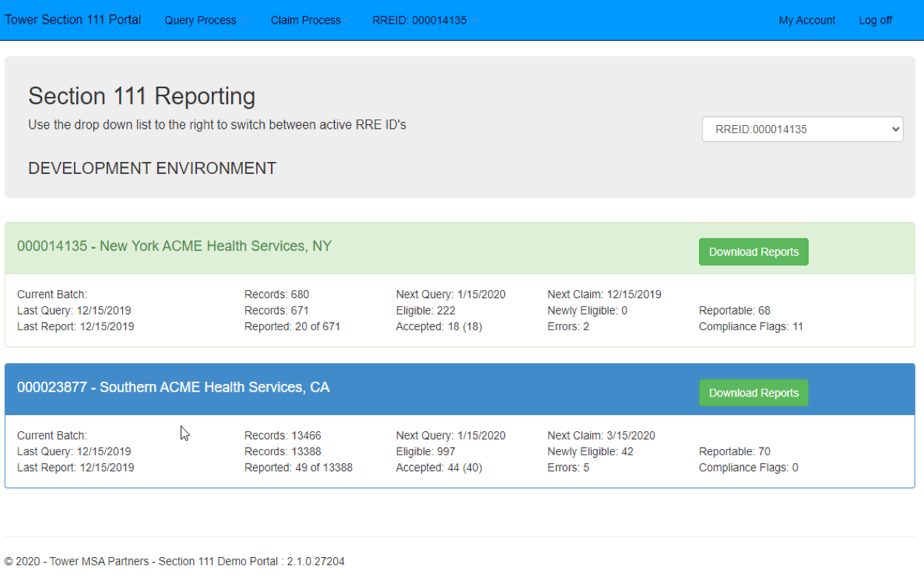This screenshot has height=586, width=924.
Task: Click Download Reports for Southern ACME Health Services
Action: 753,393
